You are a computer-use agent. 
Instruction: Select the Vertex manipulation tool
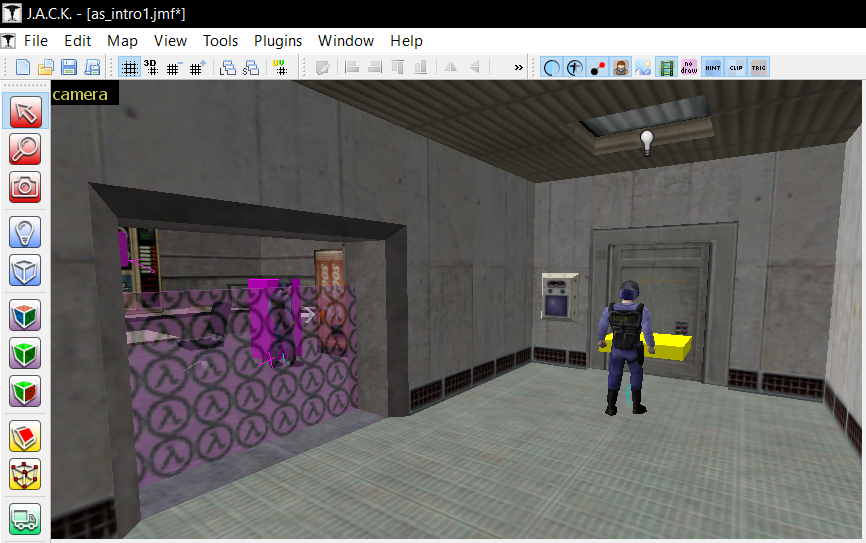pos(25,475)
